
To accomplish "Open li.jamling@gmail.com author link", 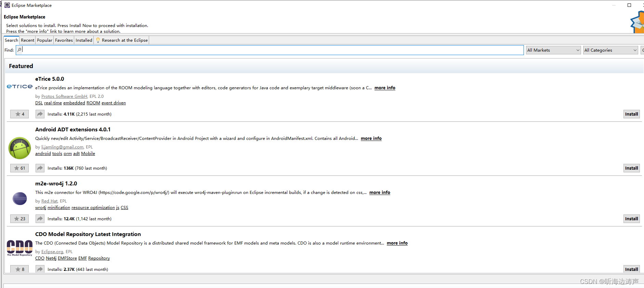I will (62, 147).
